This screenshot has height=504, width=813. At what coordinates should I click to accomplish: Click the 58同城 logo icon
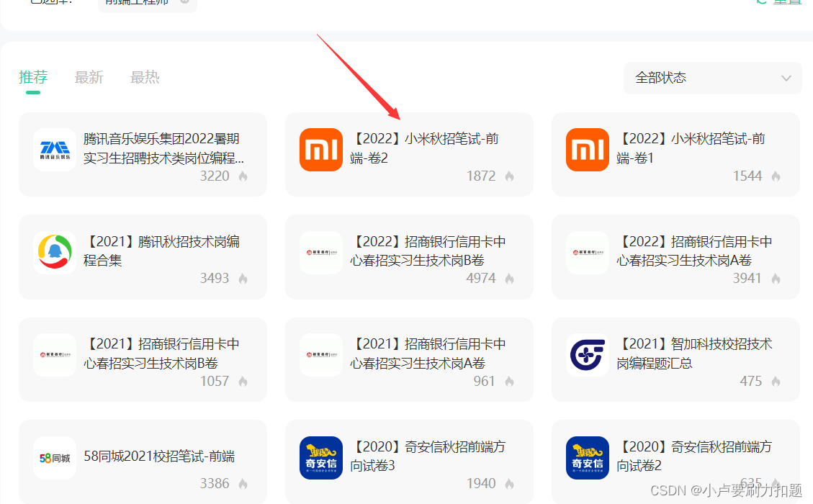point(55,458)
